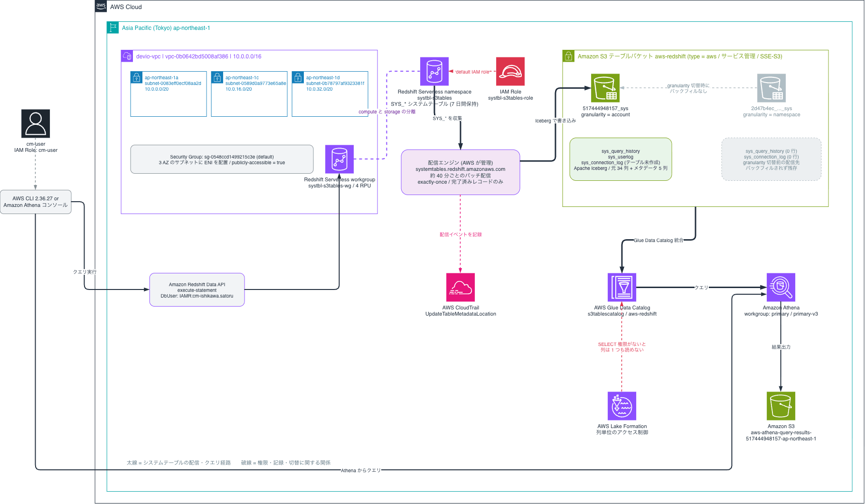
Task: Click 'workgroup: primary / primary-v3' label
Action: point(781,314)
